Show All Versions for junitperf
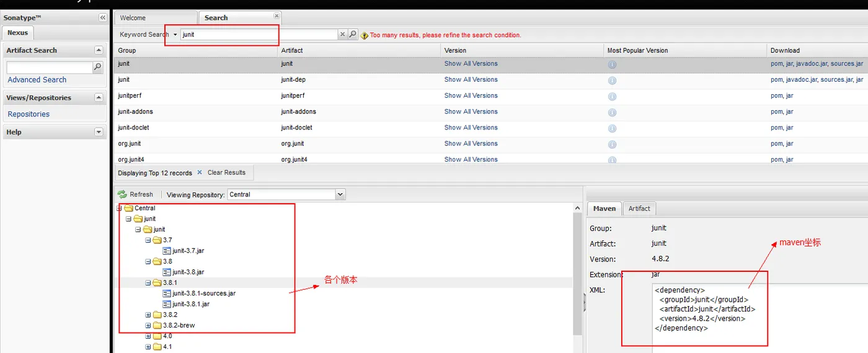 [x=471, y=96]
